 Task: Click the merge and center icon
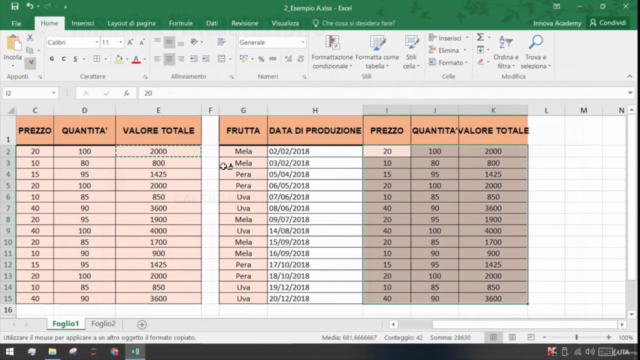pyautogui.click(x=222, y=59)
